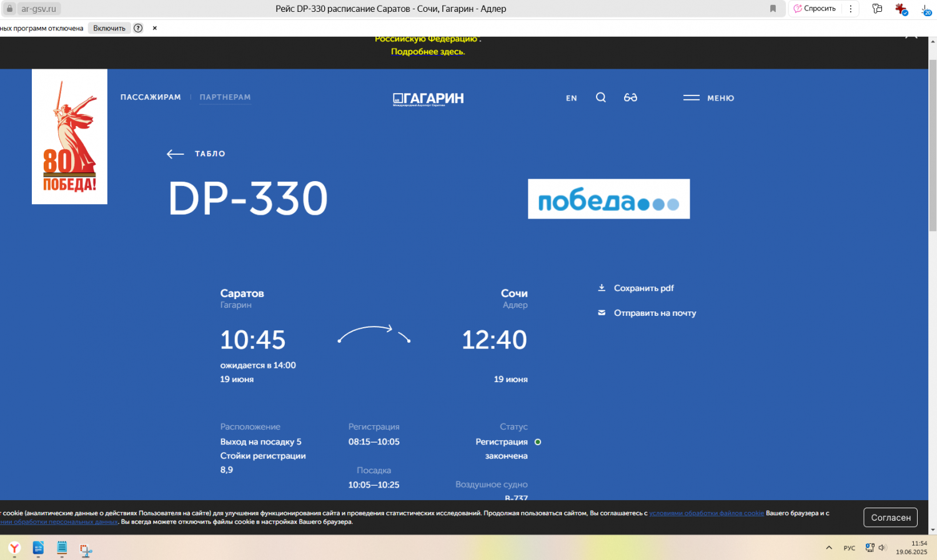Select the ПАРТНЕРАМ tab
This screenshot has width=937, height=560.
click(x=225, y=97)
